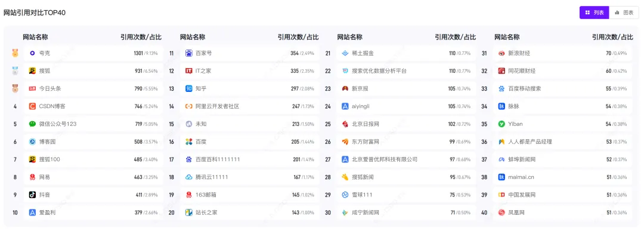Click the 雪球111 icon
This screenshot has height=231, width=644.
[x=345, y=195]
